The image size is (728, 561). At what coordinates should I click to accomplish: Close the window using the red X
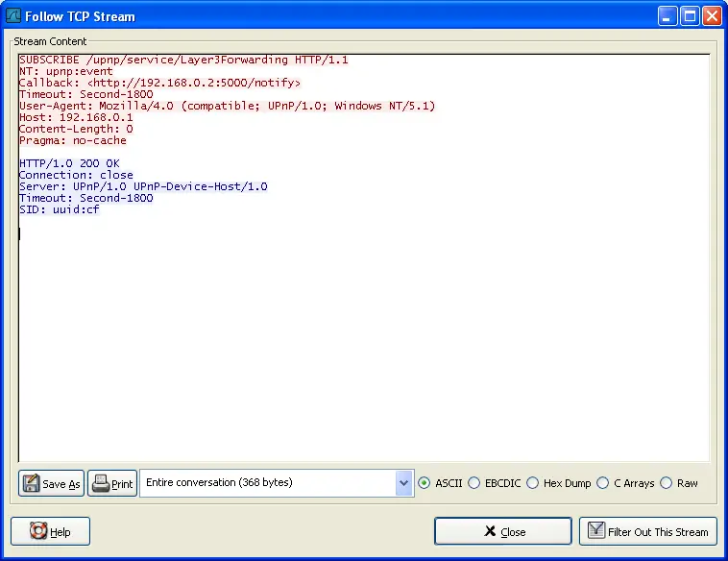pos(712,16)
